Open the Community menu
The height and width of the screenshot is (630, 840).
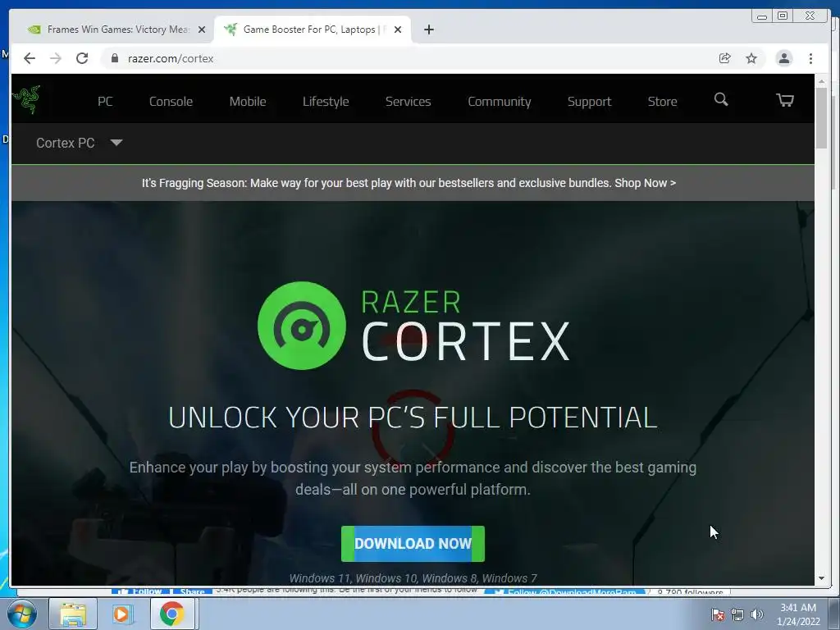500,101
